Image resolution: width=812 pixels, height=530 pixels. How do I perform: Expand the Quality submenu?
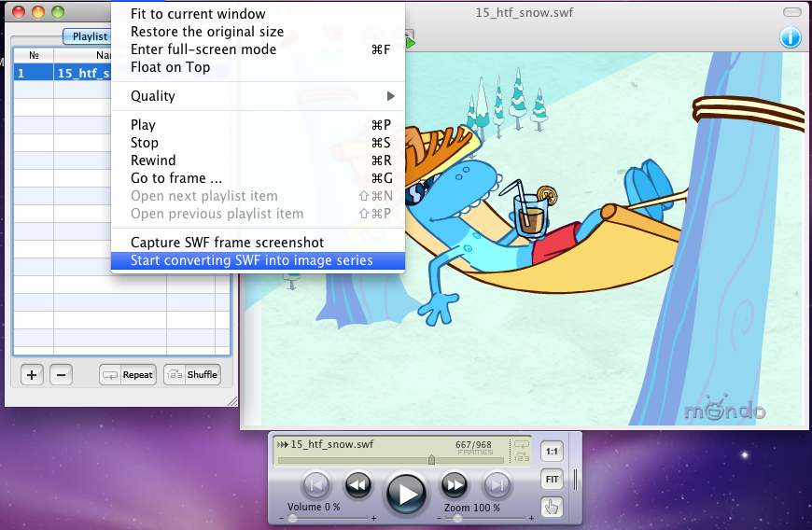(x=258, y=96)
